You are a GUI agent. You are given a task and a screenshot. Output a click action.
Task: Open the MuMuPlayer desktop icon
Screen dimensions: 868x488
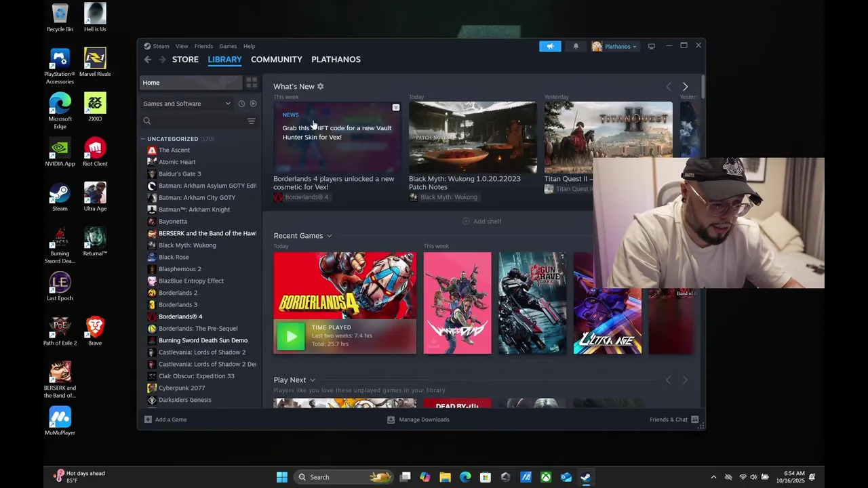click(x=60, y=420)
